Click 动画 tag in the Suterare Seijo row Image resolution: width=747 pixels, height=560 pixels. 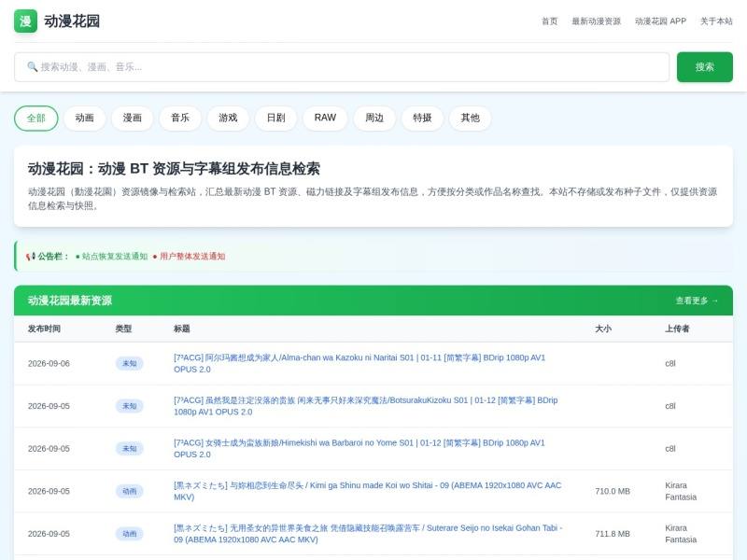coord(129,533)
